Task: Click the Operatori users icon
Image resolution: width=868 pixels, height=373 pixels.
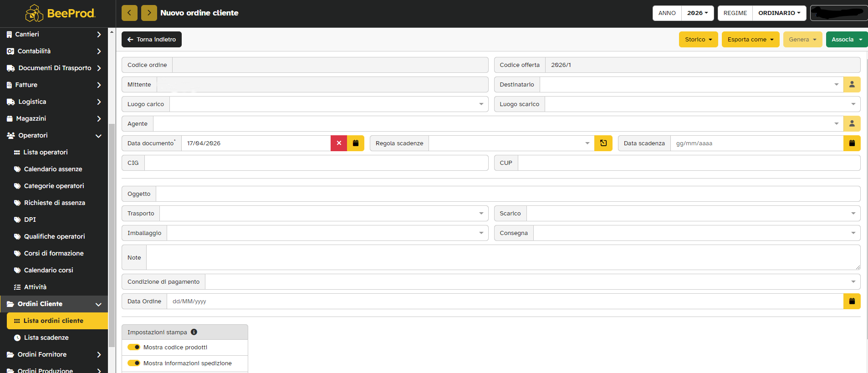Action: [x=11, y=135]
